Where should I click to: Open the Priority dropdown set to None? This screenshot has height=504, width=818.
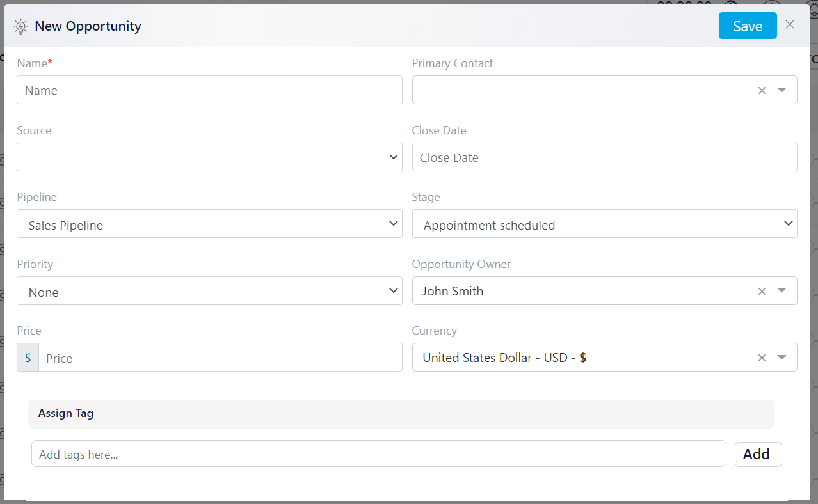coord(209,291)
